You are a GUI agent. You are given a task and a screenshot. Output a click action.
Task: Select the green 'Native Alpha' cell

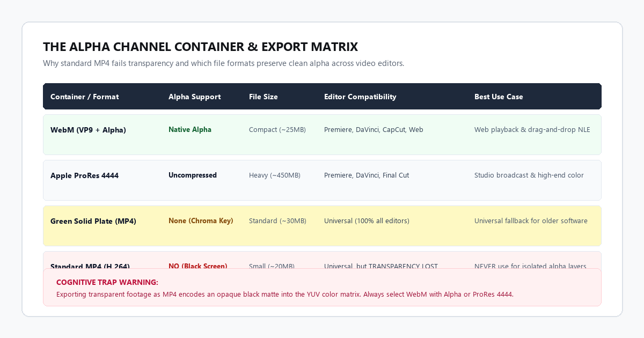190,129
